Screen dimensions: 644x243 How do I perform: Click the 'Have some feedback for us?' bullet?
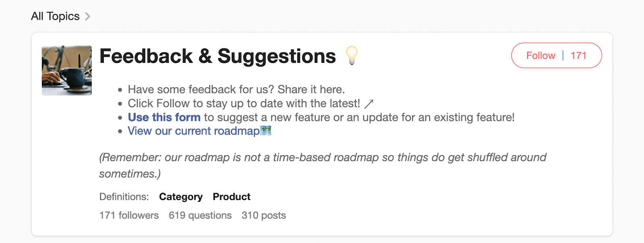coord(236,89)
